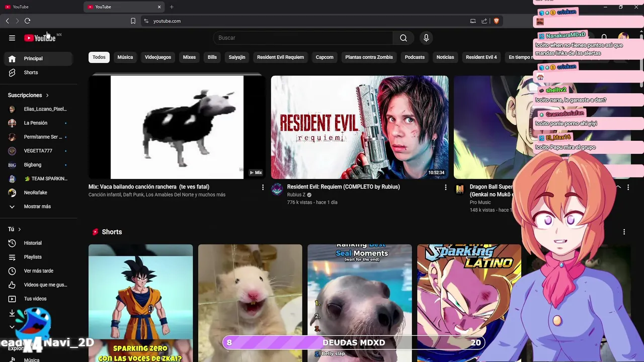Select the Mixes filter chip

pos(189,57)
